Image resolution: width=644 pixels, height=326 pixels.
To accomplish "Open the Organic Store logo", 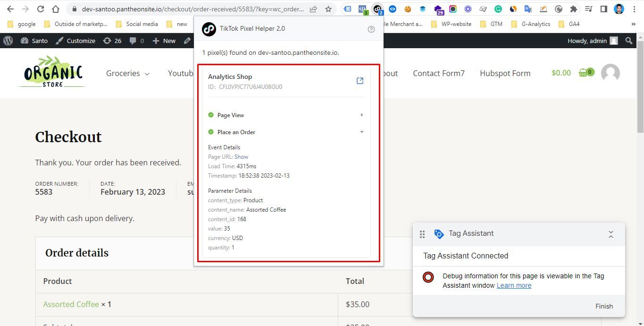I will [53, 72].
